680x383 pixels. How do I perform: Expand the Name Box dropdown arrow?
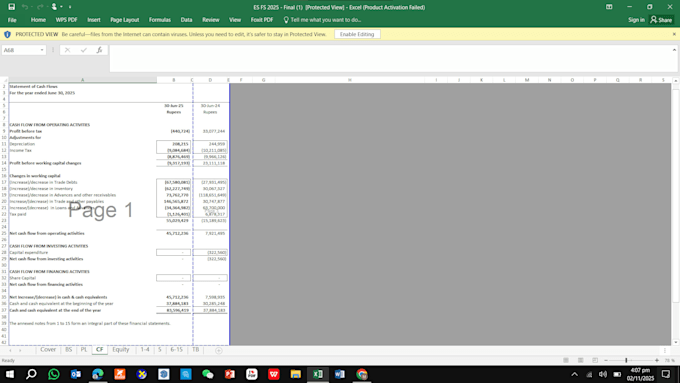[x=42, y=50]
